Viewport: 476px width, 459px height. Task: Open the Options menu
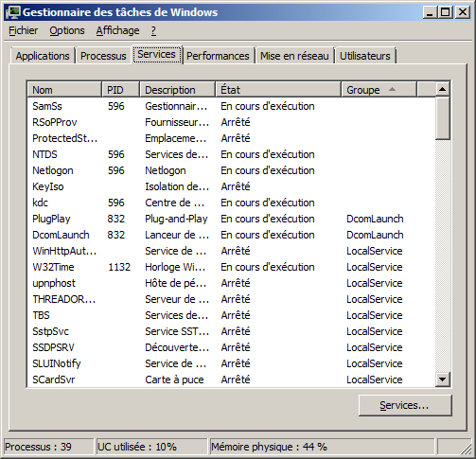[67, 30]
